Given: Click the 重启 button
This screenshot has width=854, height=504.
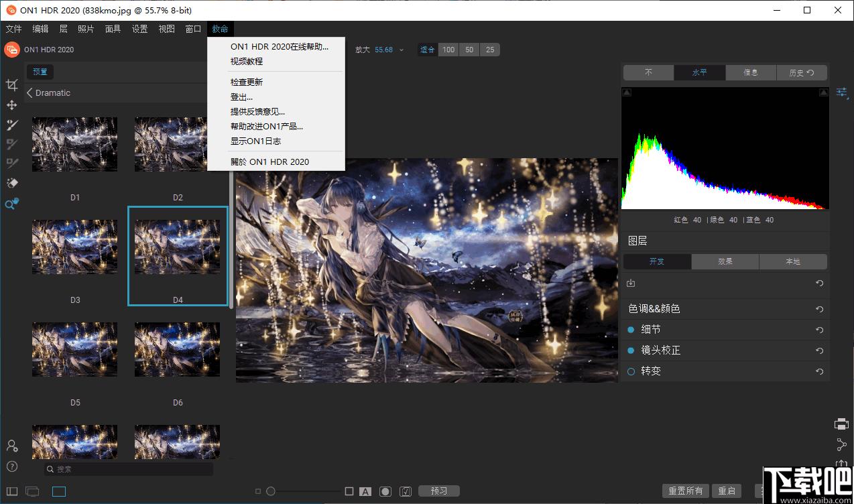Looking at the screenshot, I should [x=727, y=491].
